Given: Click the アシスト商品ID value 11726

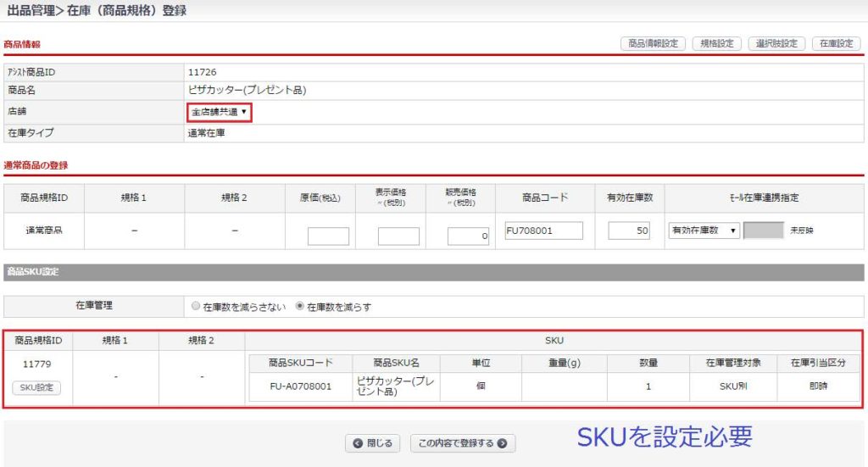Looking at the screenshot, I should click(x=202, y=72).
